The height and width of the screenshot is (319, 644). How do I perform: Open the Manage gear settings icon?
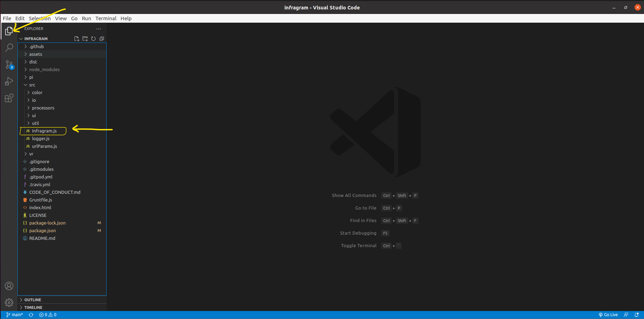point(9,303)
